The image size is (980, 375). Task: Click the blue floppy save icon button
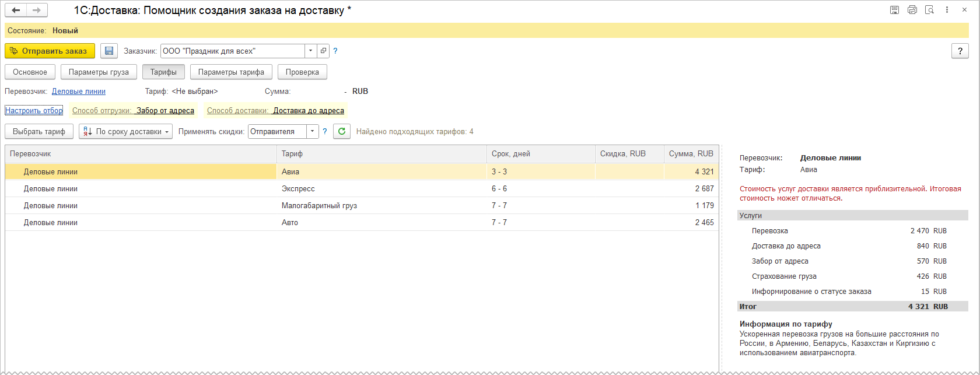pyautogui.click(x=108, y=51)
